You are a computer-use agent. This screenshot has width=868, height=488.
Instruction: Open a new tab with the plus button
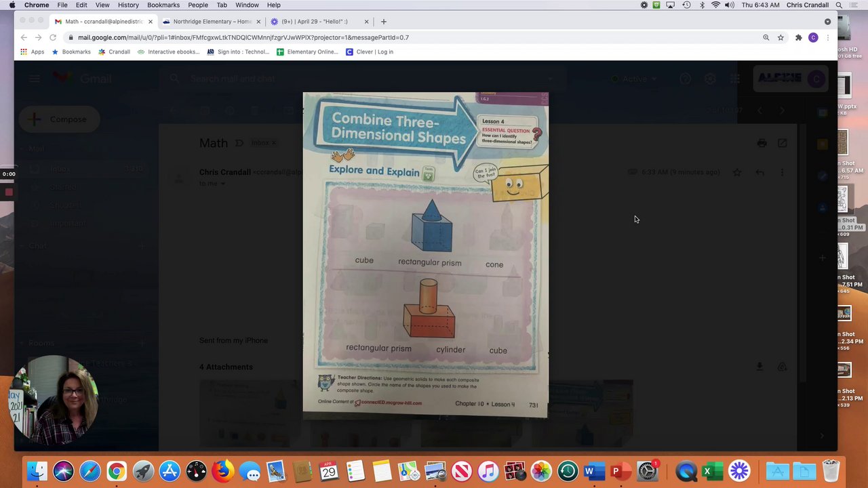pos(383,22)
